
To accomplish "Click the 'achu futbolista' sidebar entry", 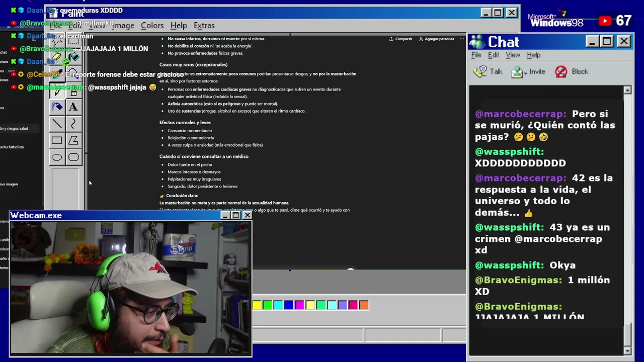I will click(x=12, y=147).
